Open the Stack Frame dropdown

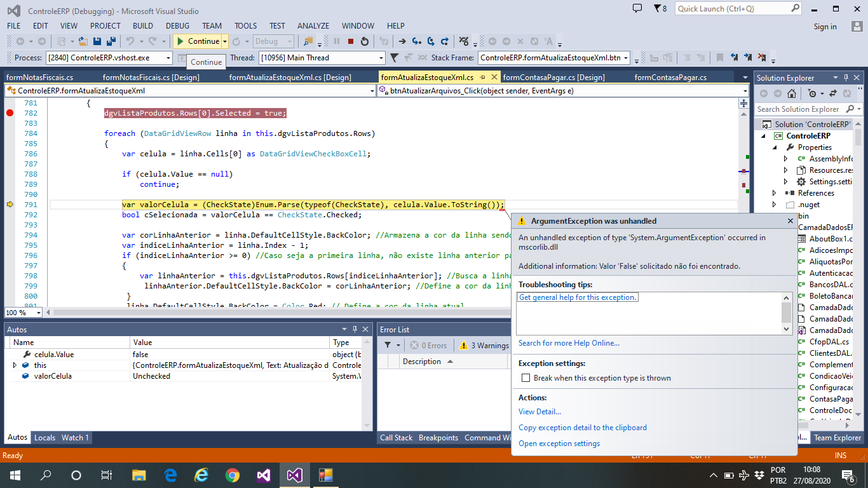pos(626,58)
